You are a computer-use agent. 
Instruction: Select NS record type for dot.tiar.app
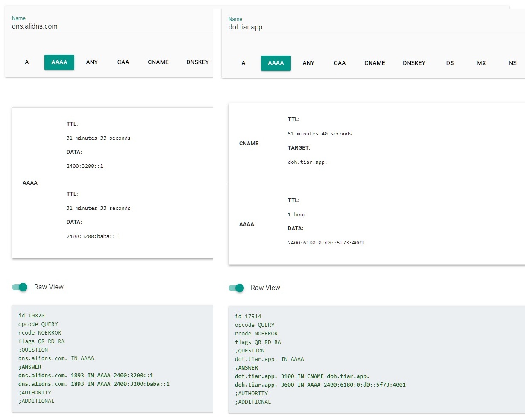pos(513,63)
